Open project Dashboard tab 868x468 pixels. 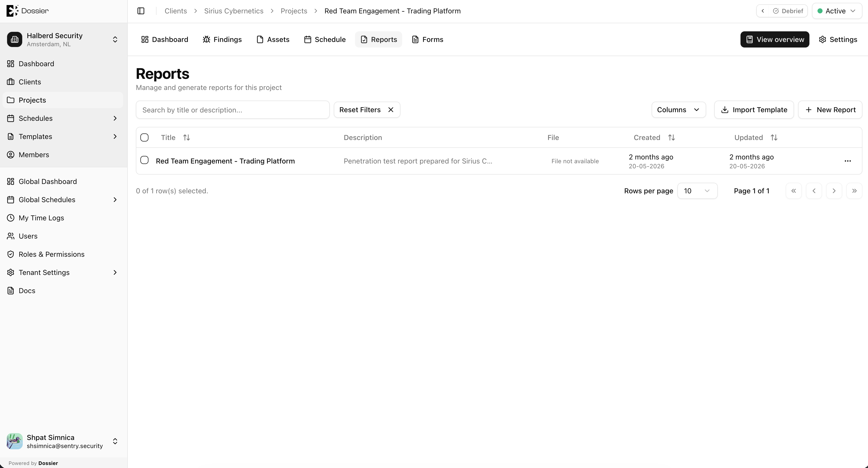[165, 39]
